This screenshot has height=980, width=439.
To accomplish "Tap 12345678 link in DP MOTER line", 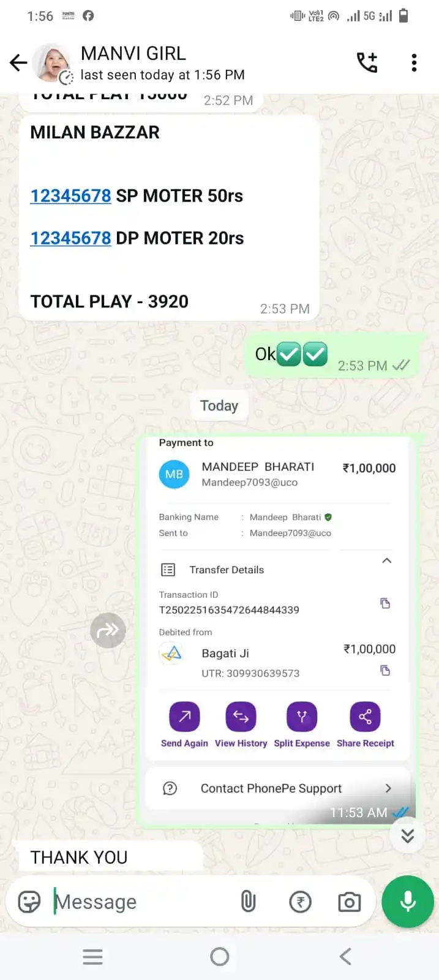I will click(x=71, y=238).
